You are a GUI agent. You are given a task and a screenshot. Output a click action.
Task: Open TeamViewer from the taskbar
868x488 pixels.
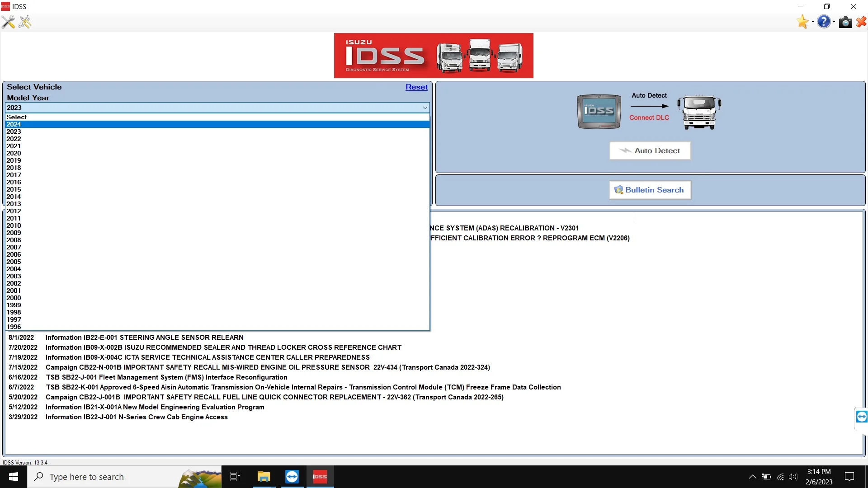click(292, 477)
